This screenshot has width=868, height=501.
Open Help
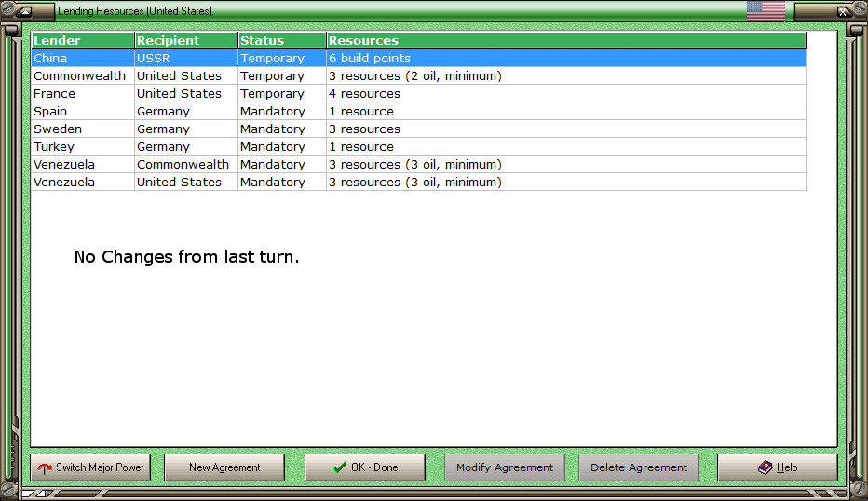778,467
